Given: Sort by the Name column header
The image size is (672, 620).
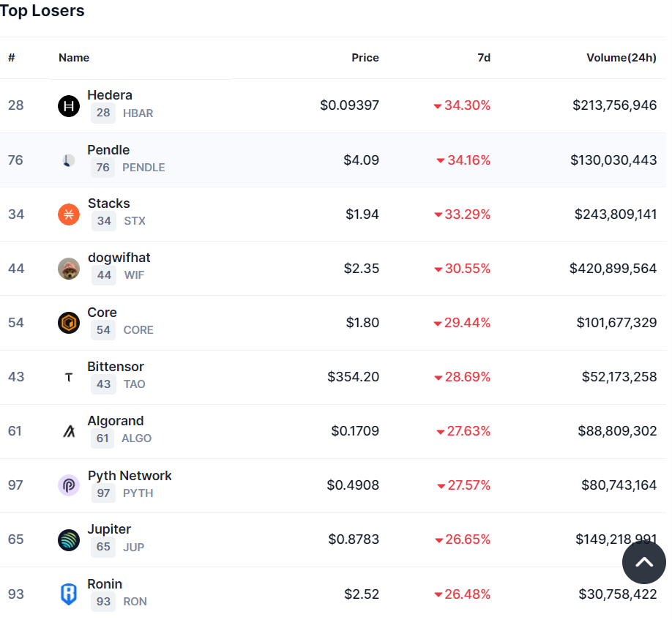Looking at the screenshot, I should 74,58.
